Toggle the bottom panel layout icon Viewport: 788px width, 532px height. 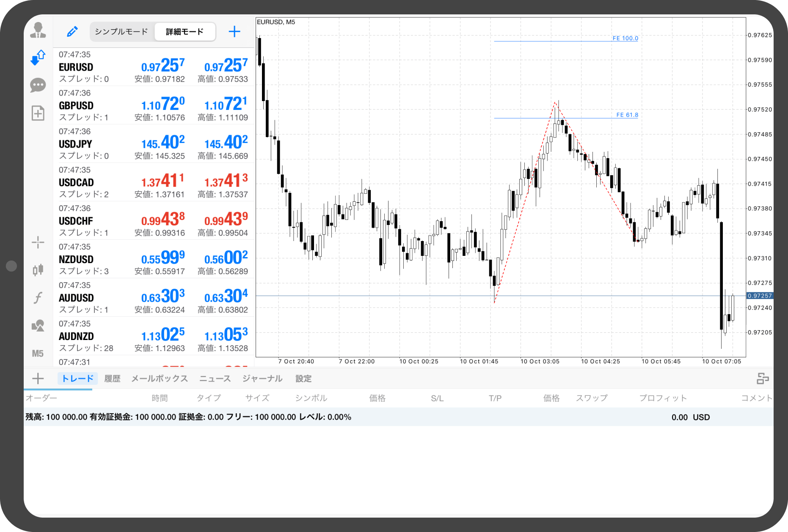(763, 378)
